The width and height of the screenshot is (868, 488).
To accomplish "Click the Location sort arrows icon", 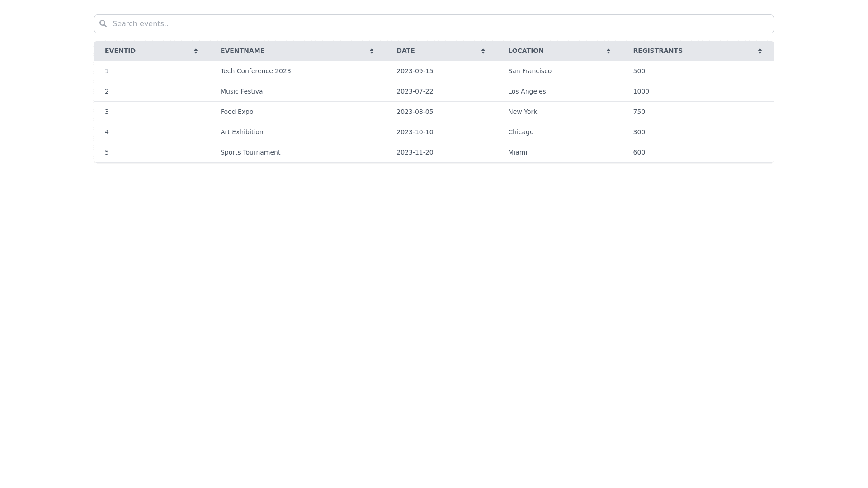I will click(609, 51).
